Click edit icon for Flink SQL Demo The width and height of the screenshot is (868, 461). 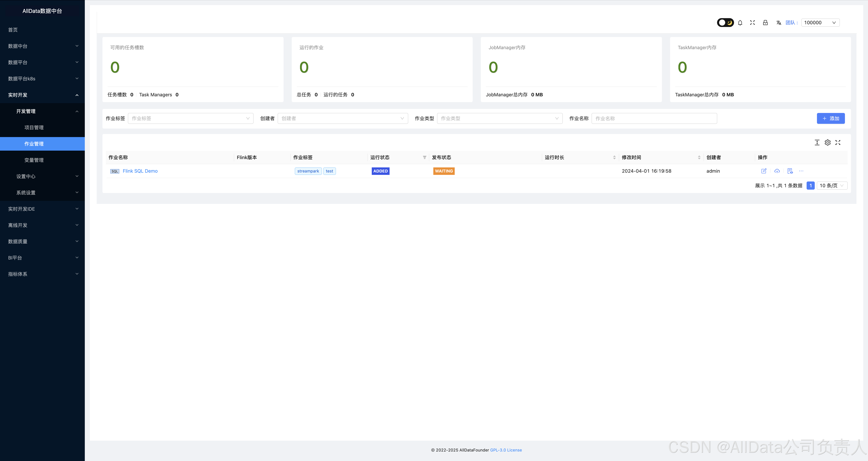[764, 171]
